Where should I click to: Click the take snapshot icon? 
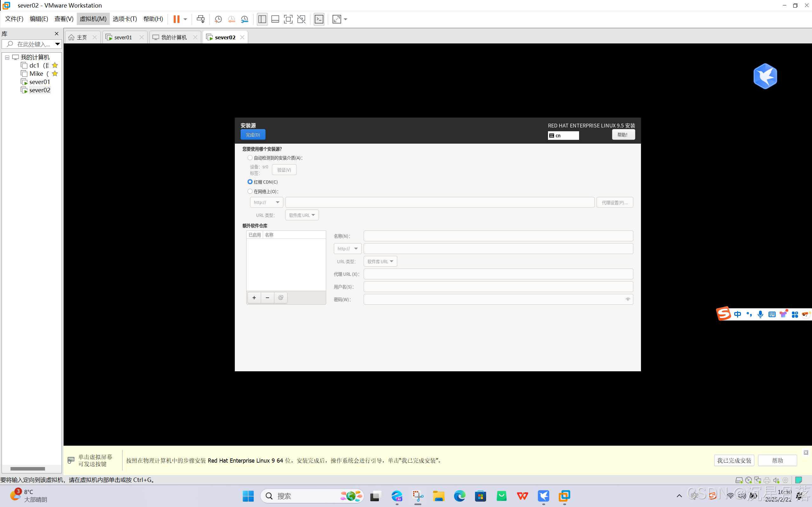(218, 19)
